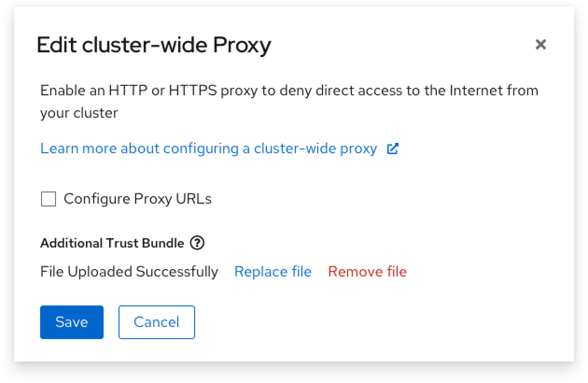
Task: Click the Edit cluster-wide Proxy dialog title
Action: pyautogui.click(x=154, y=45)
